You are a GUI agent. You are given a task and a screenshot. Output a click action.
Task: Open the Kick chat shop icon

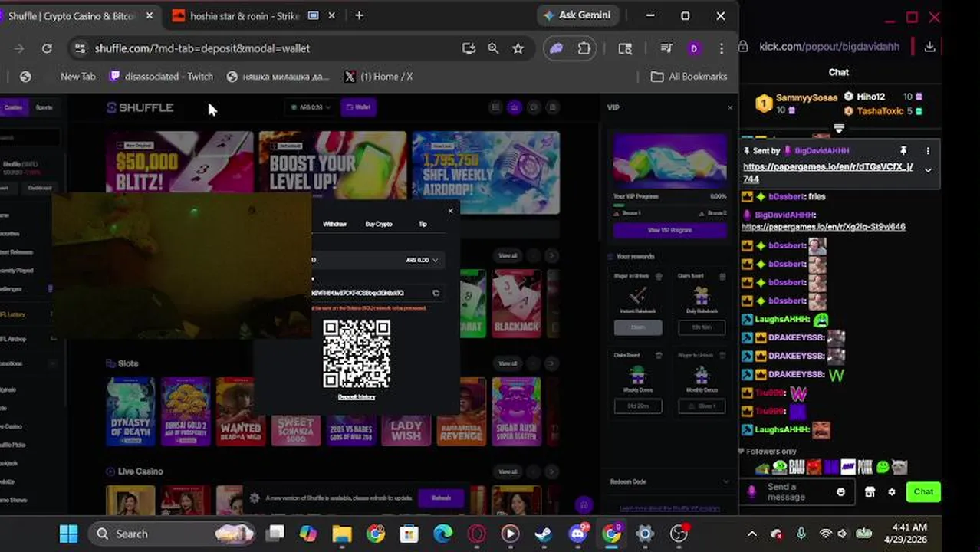click(x=870, y=492)
